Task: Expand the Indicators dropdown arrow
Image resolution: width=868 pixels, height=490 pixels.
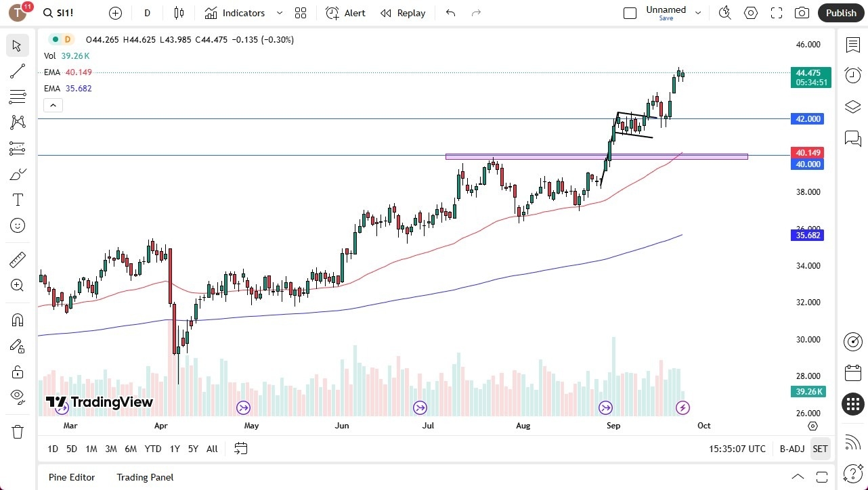Action: [279, 13]
